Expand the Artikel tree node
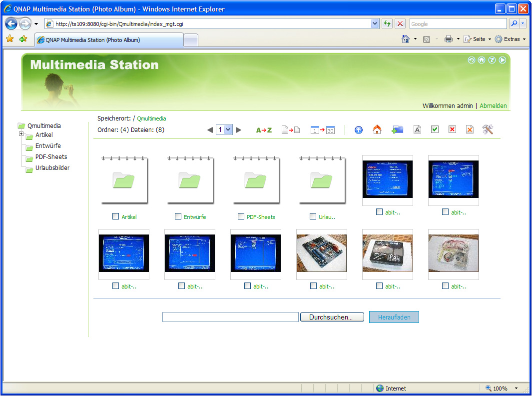 click(21, 134)
